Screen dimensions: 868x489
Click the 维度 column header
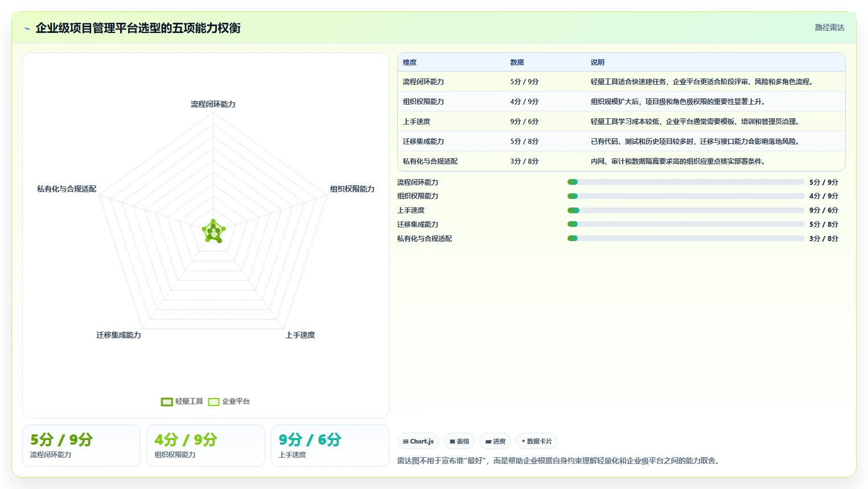coord(410,63)
